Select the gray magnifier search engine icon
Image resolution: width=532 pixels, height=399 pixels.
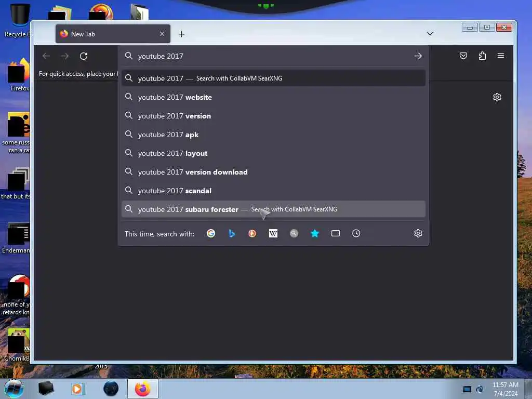[x=294, y=233]
